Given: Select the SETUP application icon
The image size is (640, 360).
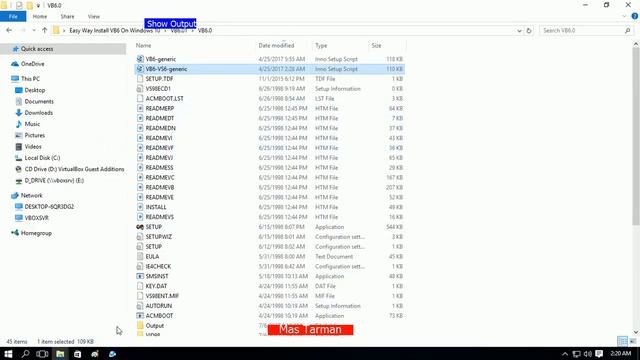Looking at the screenshot, I should point(140,227).
